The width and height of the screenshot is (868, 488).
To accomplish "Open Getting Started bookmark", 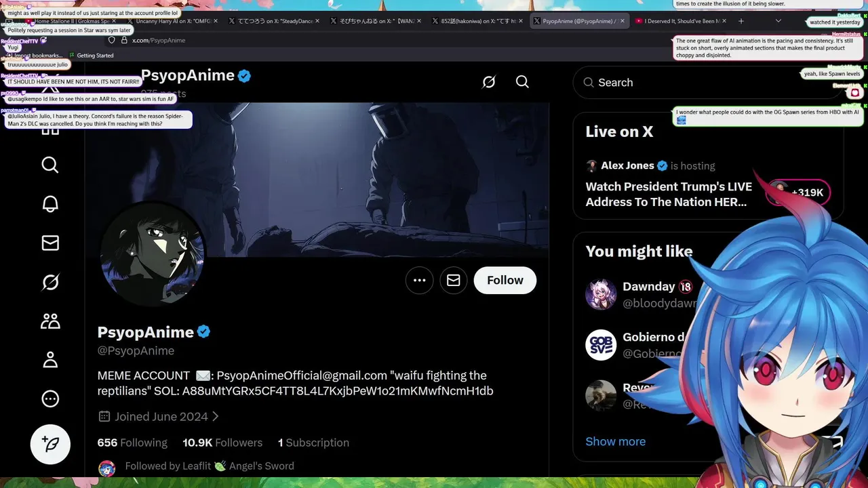I will click(90, 56).
